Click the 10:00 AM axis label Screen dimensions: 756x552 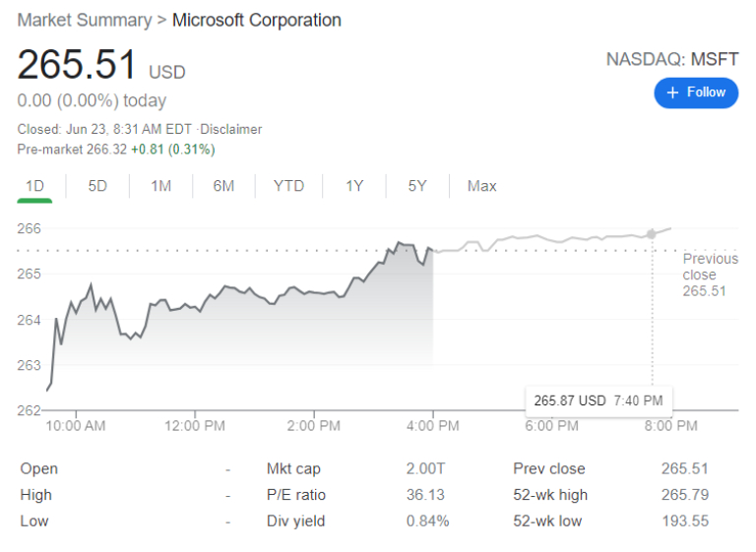click(76, 426)
